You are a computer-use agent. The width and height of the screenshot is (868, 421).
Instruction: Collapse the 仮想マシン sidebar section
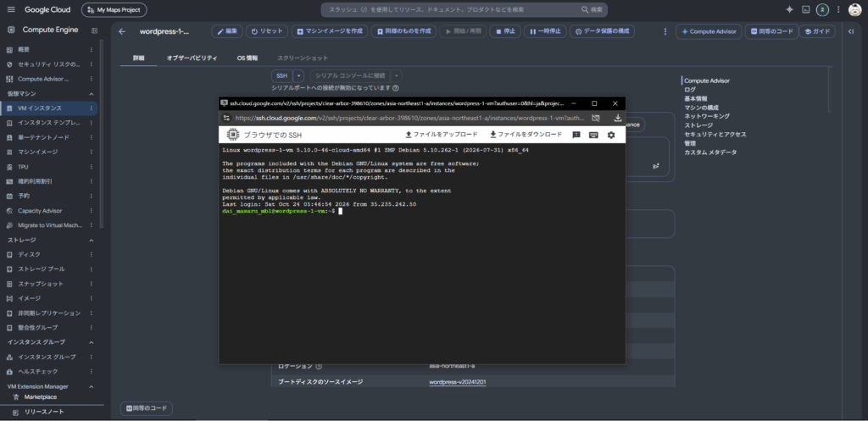[x=92, y=93]
